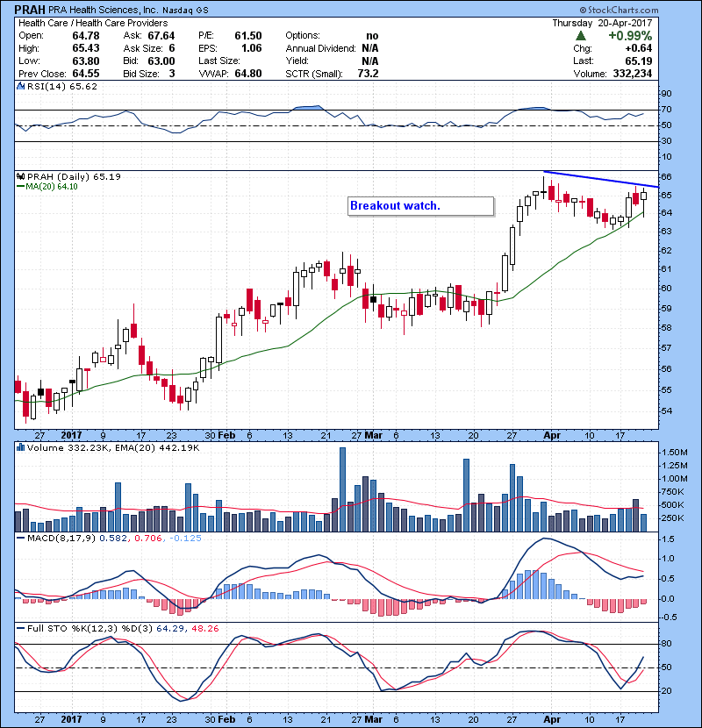Viewport: 702px width, 728px height.
Task: Click the MA(20) 64.10 legend text
Action: coord(52,187)
